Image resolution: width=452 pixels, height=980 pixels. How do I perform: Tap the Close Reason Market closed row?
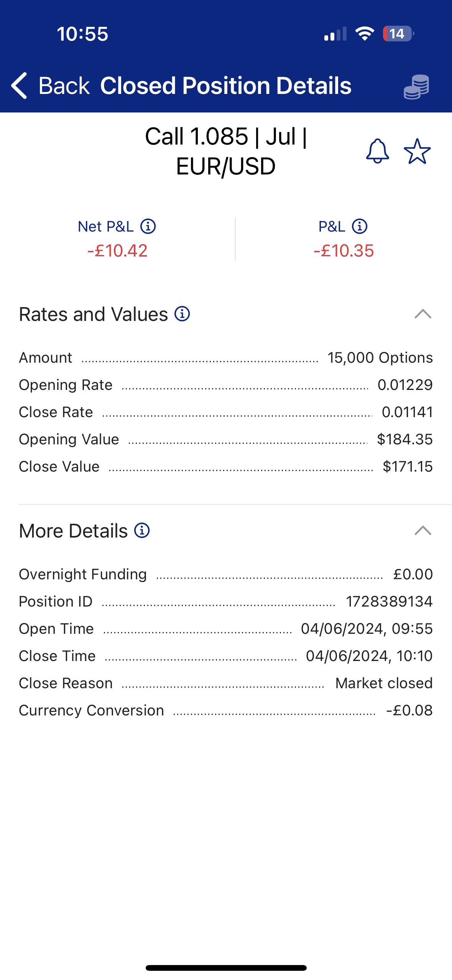[x=225, y=683]
